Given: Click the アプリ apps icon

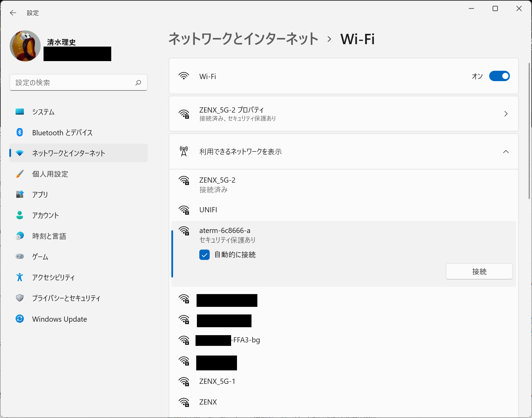Looking at the screenshot, I should 20,194.
